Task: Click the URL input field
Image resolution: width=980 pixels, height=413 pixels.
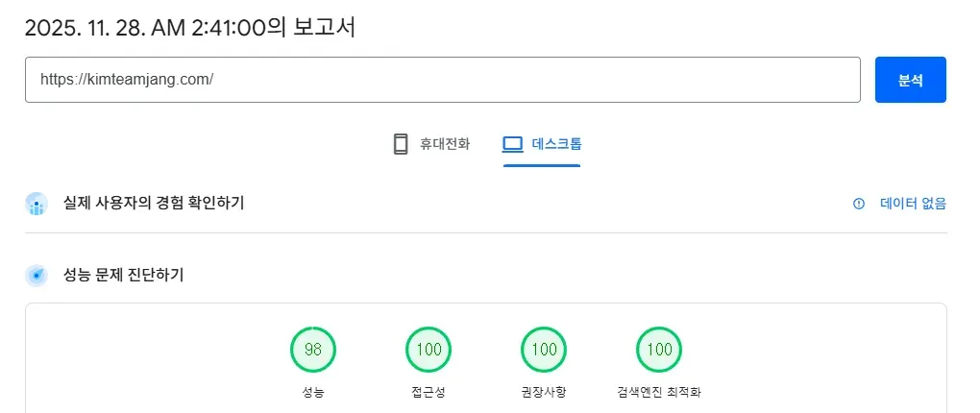Action: [442, 80]
